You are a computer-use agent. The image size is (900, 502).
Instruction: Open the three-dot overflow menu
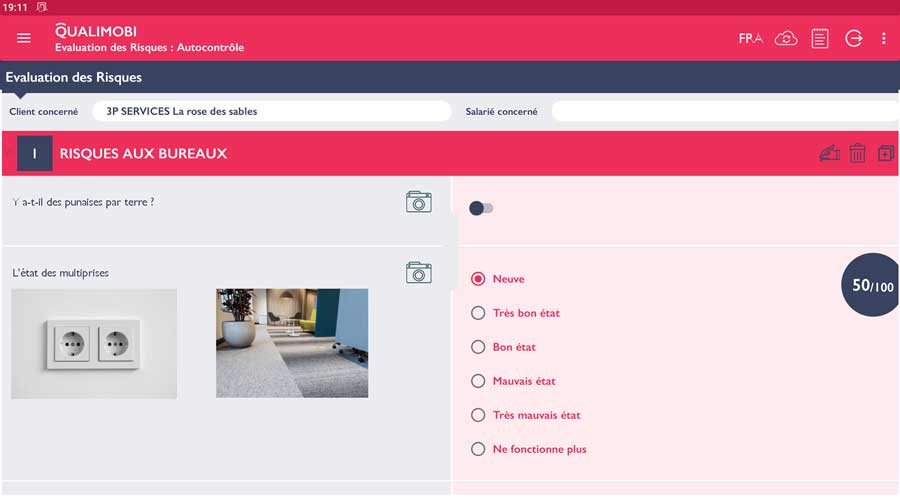(883, 38)
